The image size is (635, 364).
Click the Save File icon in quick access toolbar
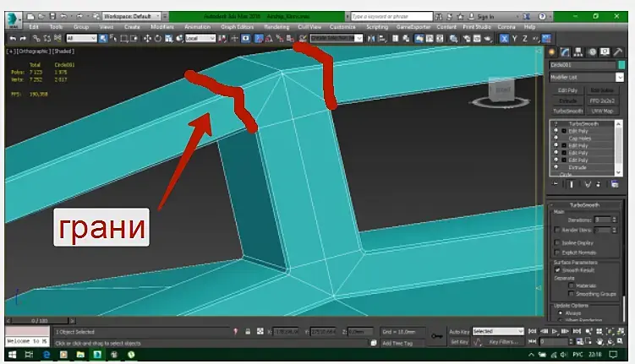52,17
